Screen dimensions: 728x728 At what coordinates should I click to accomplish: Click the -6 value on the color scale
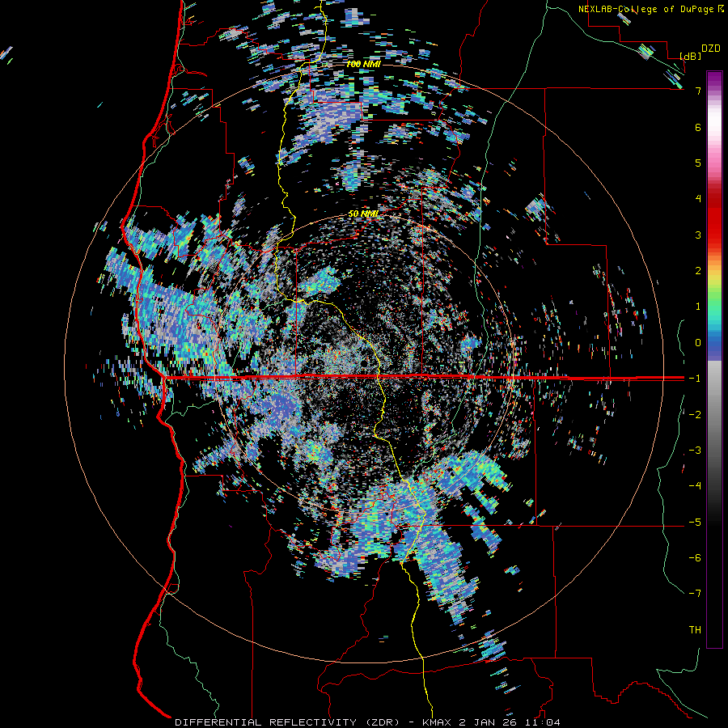[695, 558]
